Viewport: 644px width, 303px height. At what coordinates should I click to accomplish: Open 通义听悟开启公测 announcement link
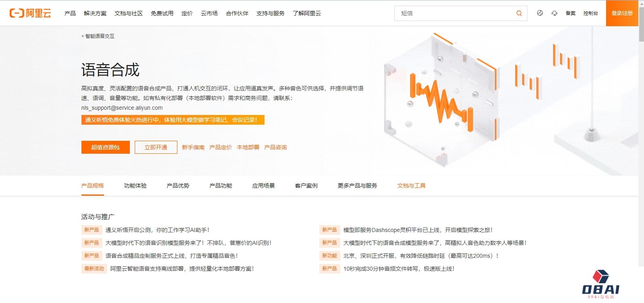[x=157, y=230]
